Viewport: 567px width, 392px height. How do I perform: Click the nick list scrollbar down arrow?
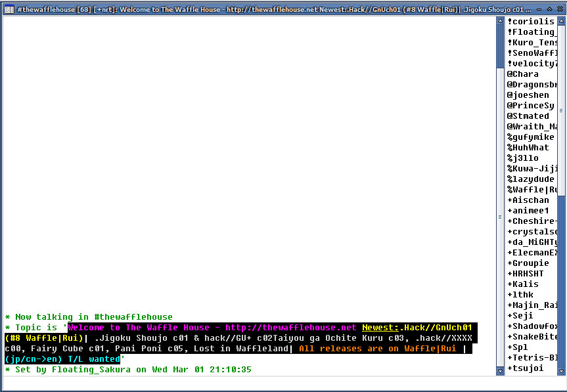(x=561, y=371)
